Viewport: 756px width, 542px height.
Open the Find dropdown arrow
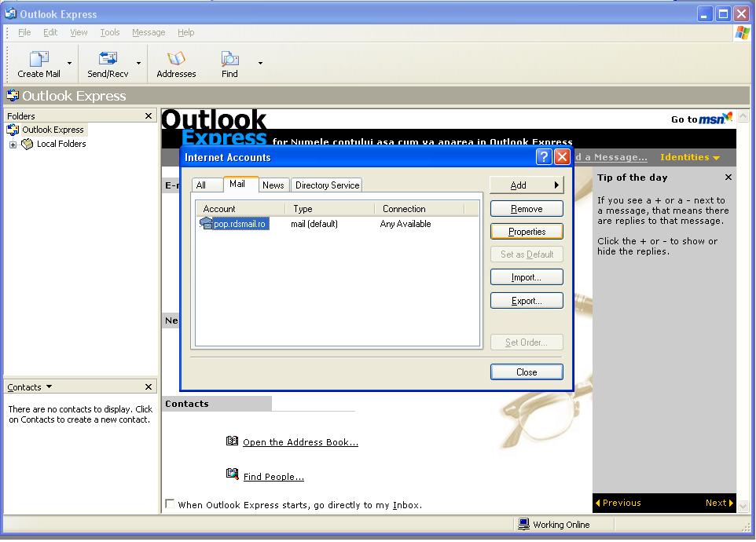click(x=260, y=63)
